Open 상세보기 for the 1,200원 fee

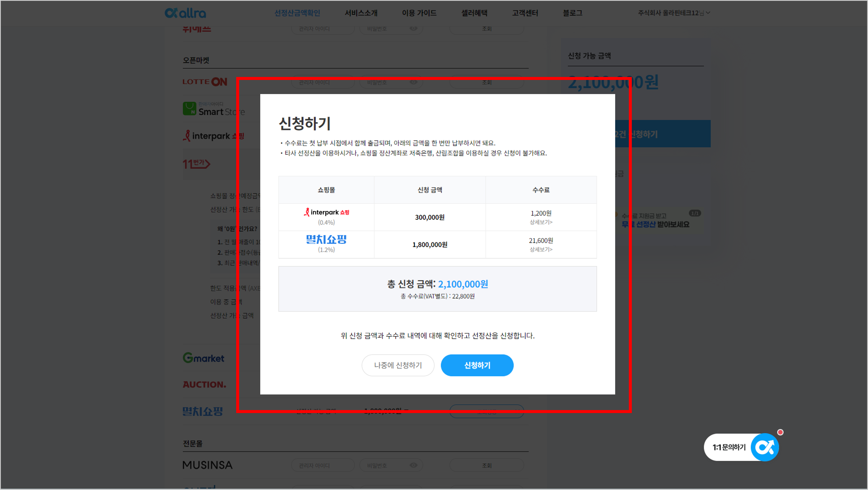coord(541,222)
